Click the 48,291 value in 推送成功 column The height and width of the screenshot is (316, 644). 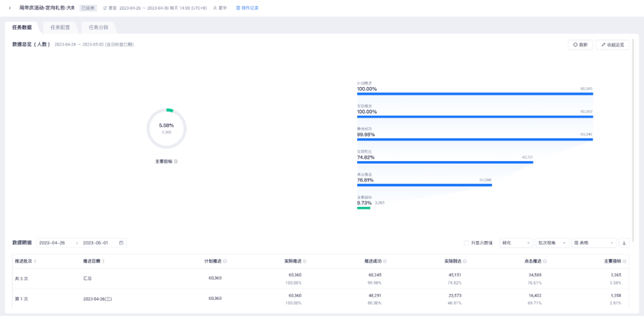375,295
